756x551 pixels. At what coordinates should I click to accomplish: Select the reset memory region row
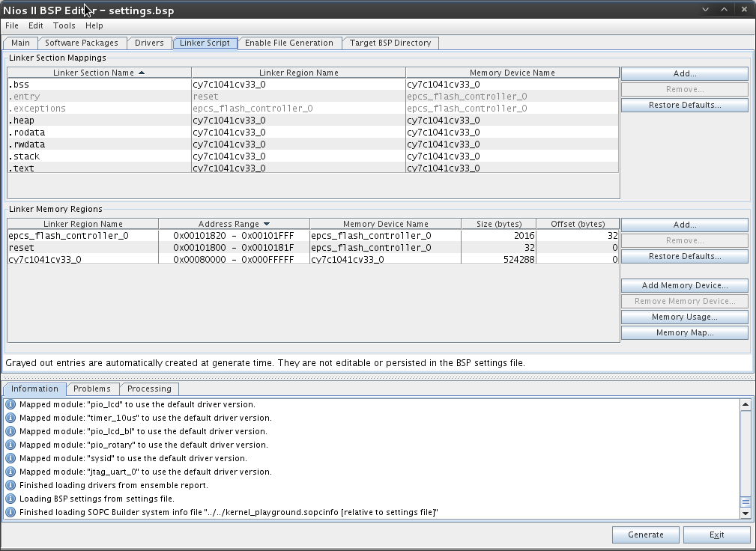(313, 248)
